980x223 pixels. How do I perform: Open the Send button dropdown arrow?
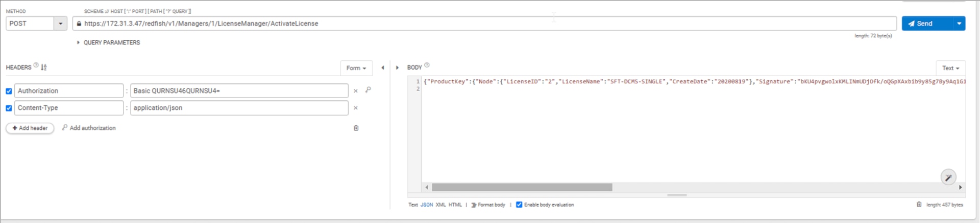click(959, 24)
